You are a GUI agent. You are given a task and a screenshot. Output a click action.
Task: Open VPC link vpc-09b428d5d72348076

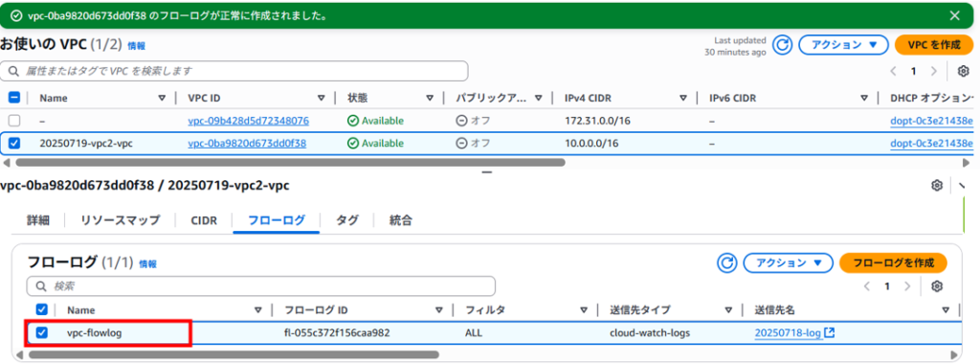coord(248,120)
